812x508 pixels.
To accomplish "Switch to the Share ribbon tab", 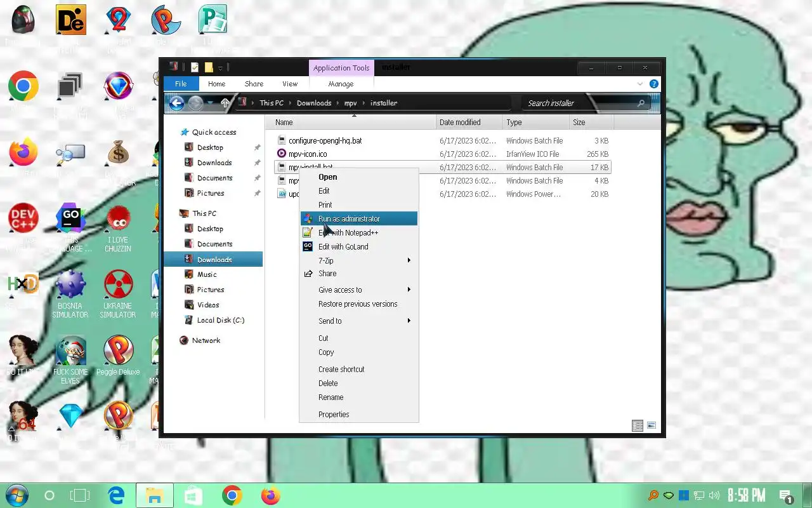I will (x=254, y=84).
